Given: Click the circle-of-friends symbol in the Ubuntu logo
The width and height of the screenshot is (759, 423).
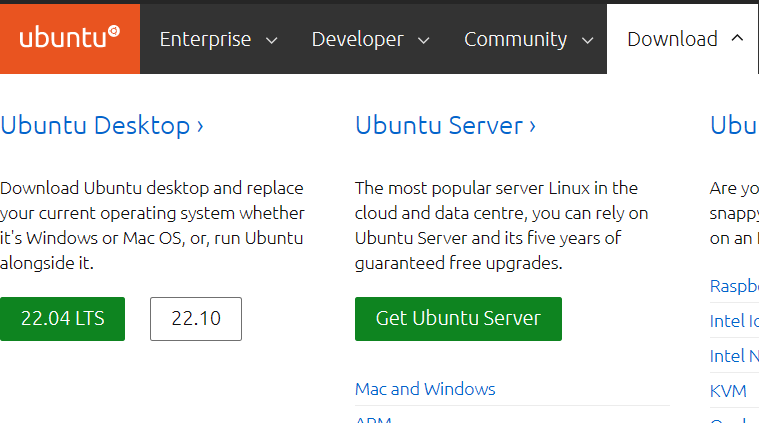Looking at the screenshot, I should click(x=114, y=31).
